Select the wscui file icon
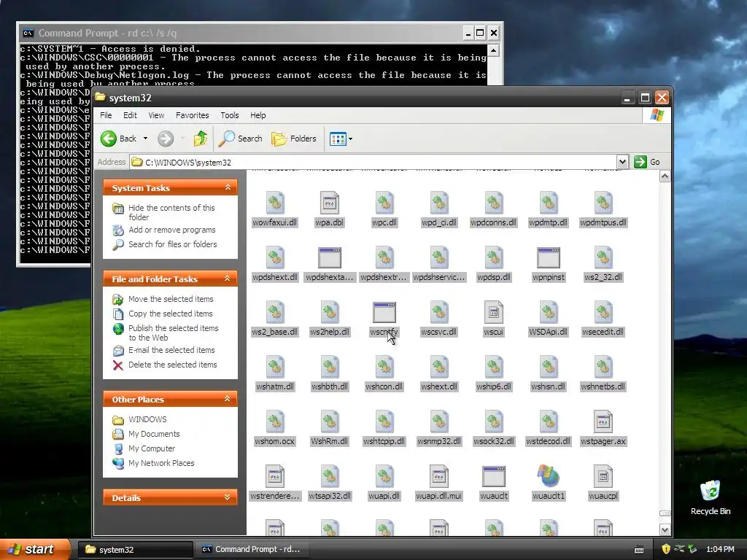This screenshot has width=747, height=560. pyautogui.click(x=494, y=312)
